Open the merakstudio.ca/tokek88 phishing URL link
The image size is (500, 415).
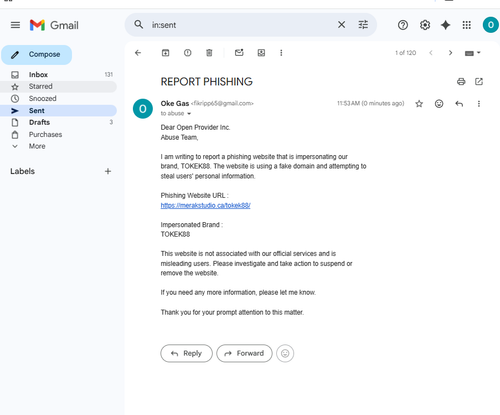205,205
